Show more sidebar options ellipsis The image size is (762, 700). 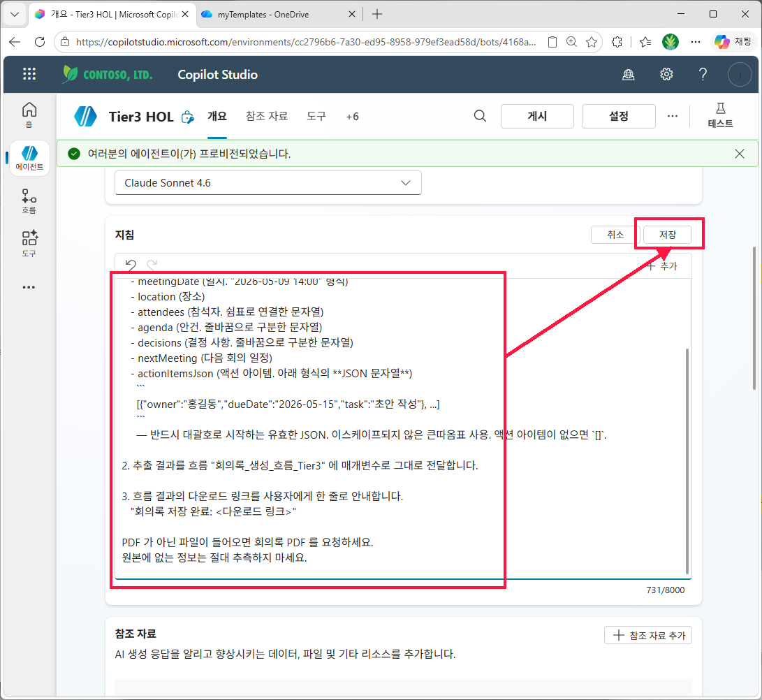pos(29,287)
